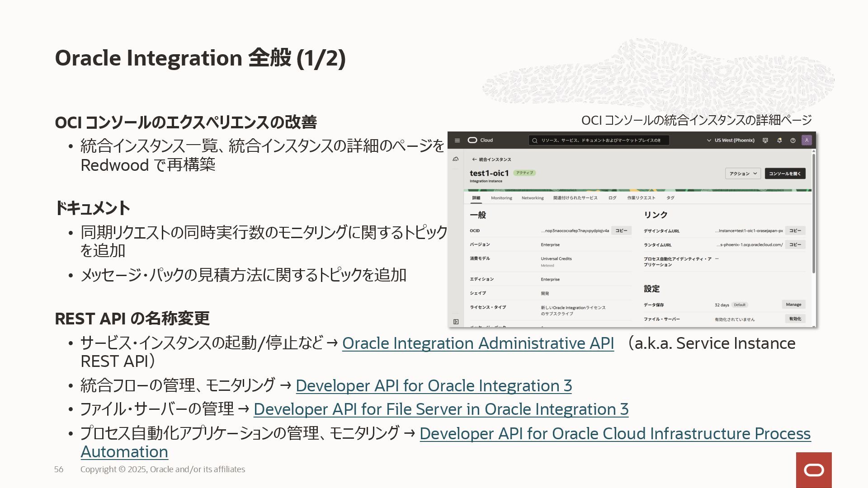Click Manage for データ保存
868x488 pixels.
793,305
